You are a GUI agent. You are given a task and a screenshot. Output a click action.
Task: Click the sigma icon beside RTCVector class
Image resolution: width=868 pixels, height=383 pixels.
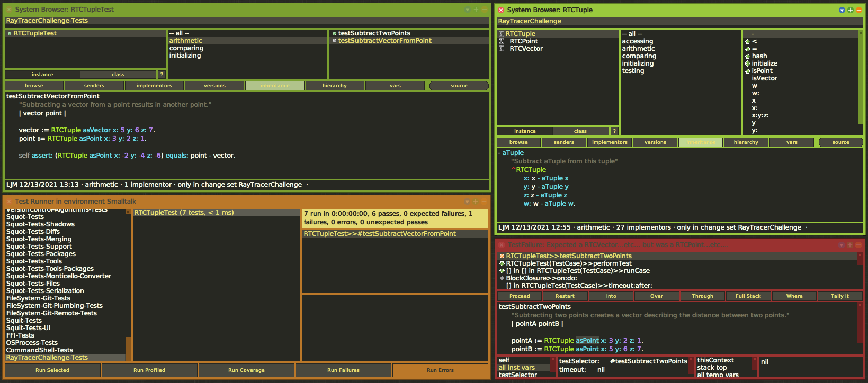pyautogui.click(x=501, y=49)
